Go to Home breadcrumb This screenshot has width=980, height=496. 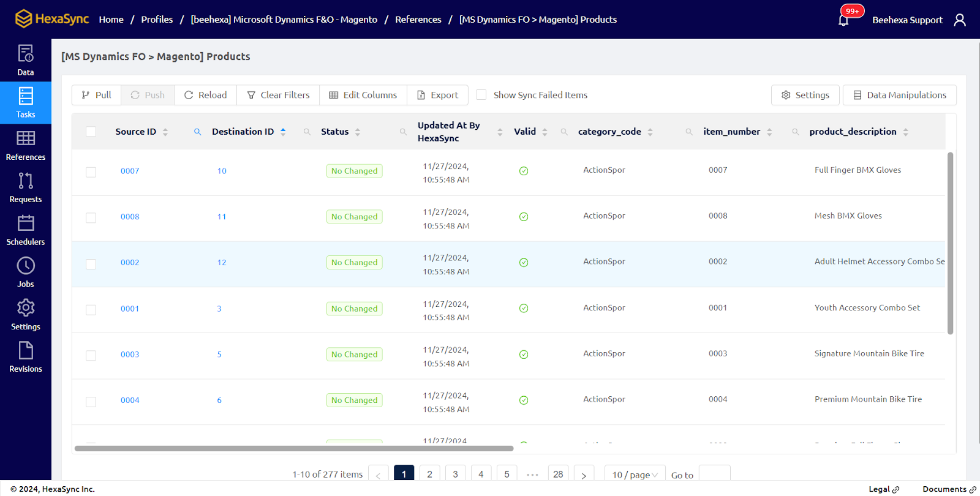111,20
